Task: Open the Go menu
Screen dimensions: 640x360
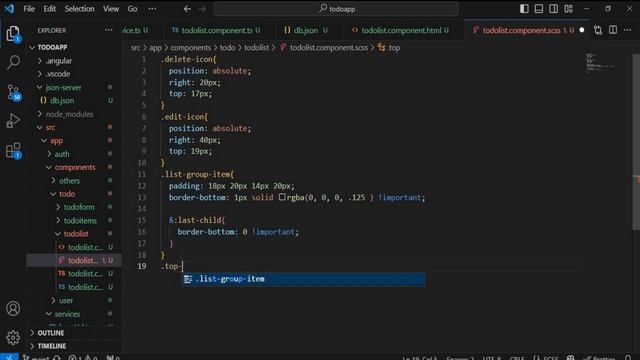Action: click(x=132, y=9)
